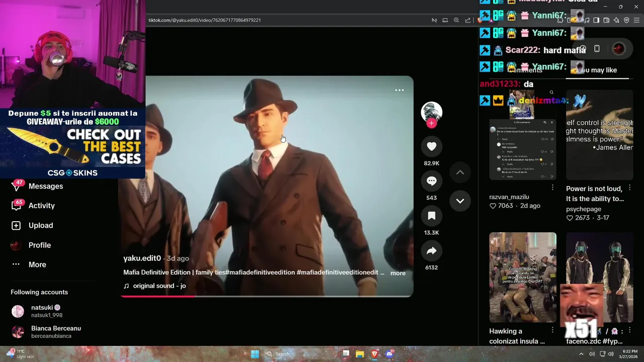Open the natsuki following account
Screen dimensions: 644x362
[46, 311]
